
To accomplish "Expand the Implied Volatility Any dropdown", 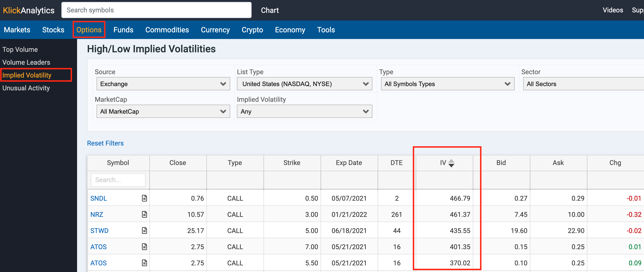I will click(304, 111).
